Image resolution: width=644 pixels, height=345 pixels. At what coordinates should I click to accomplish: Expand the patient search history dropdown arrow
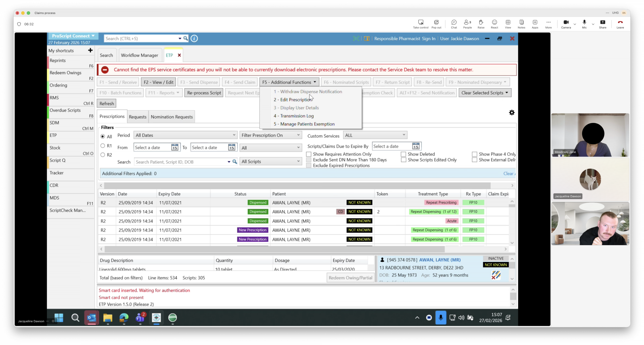(x=229, y=162)
